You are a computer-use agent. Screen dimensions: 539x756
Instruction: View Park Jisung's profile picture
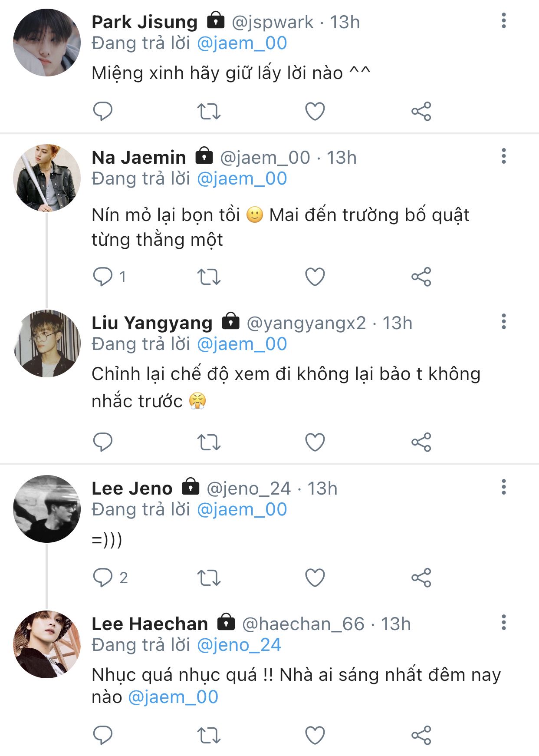pos(47,43)
